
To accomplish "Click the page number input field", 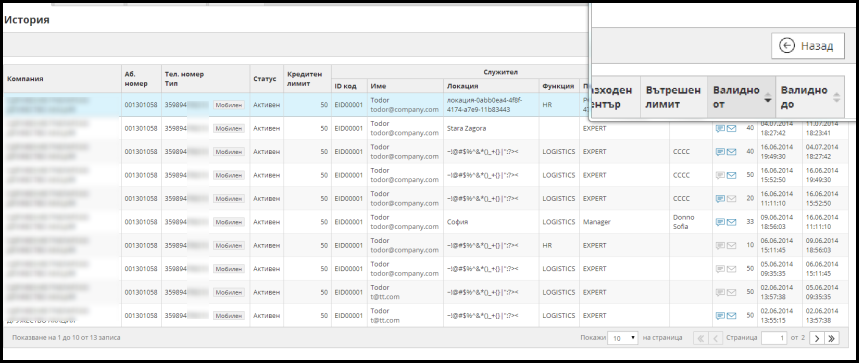I will 774,338.
